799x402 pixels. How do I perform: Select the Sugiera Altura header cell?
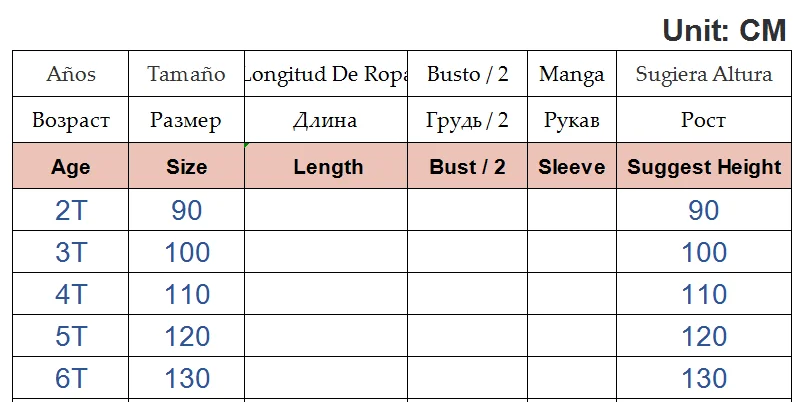point(703,74)
